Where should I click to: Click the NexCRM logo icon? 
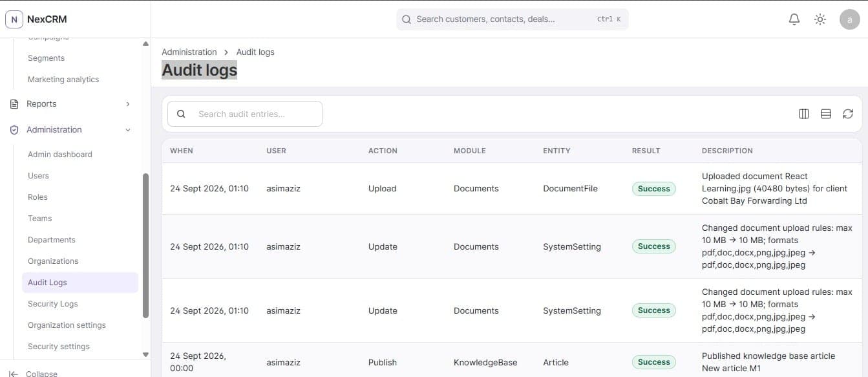(x=14, y=19)
